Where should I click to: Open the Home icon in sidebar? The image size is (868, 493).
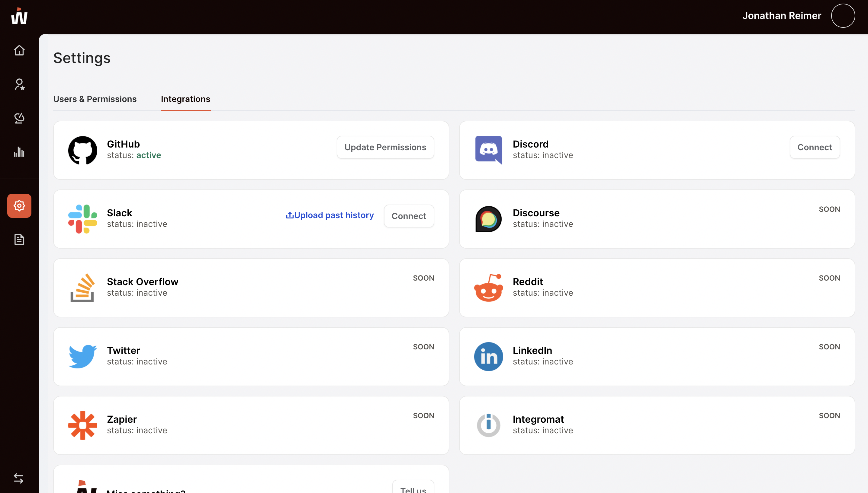tap(19, 50)
